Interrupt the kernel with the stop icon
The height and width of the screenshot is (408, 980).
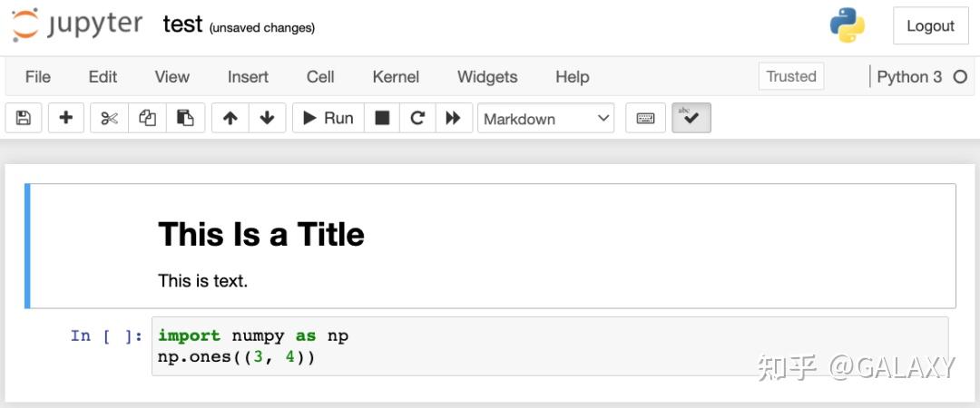point(383,119)
